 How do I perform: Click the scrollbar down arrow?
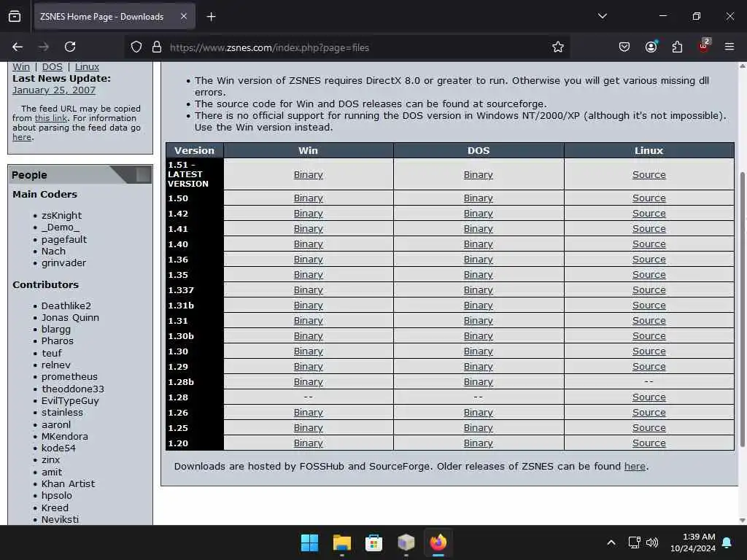click(742, 520)
